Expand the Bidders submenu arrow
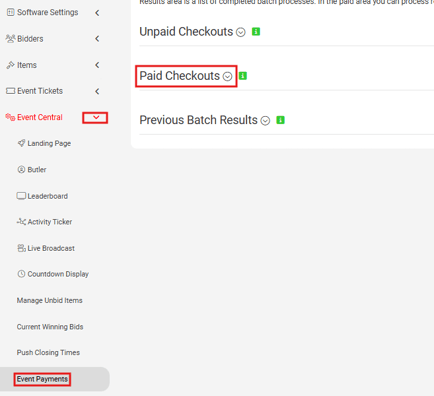 [x=97, y=39]
